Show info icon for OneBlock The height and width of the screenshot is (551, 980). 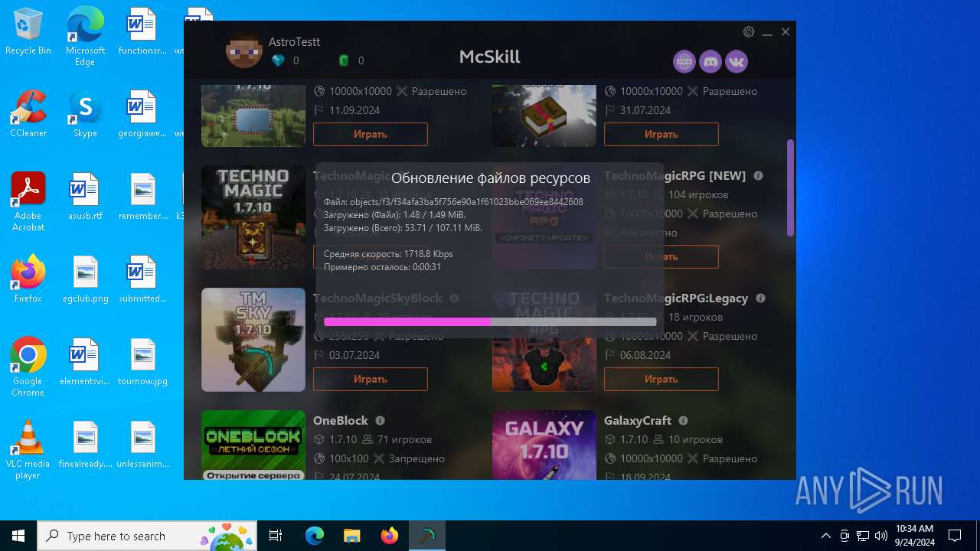[380, 420]
